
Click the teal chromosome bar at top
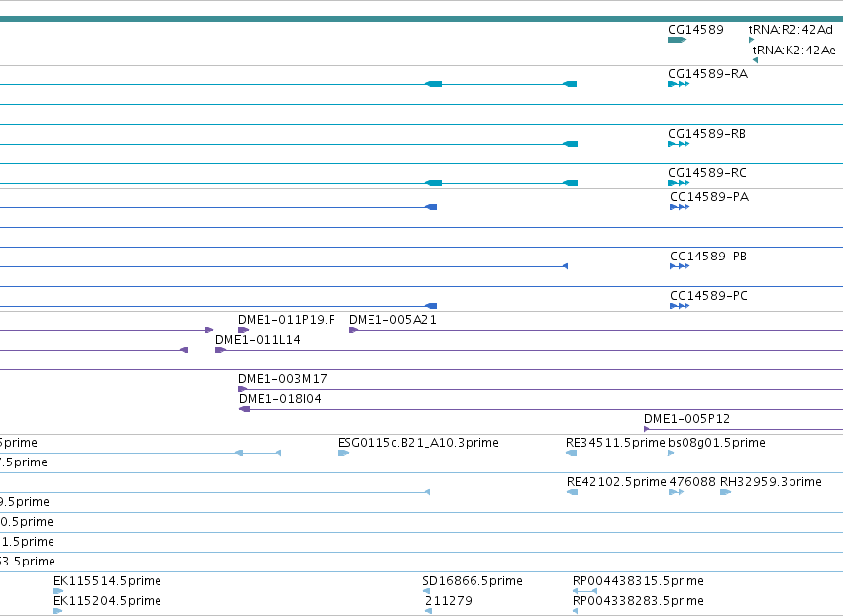click(422, 20)
